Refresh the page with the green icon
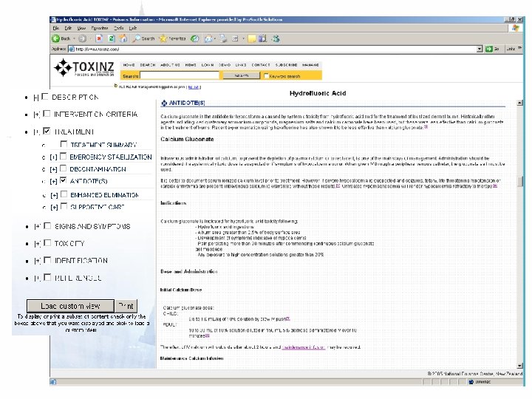This screenshot has height=399, width=532. coord(112,38)
